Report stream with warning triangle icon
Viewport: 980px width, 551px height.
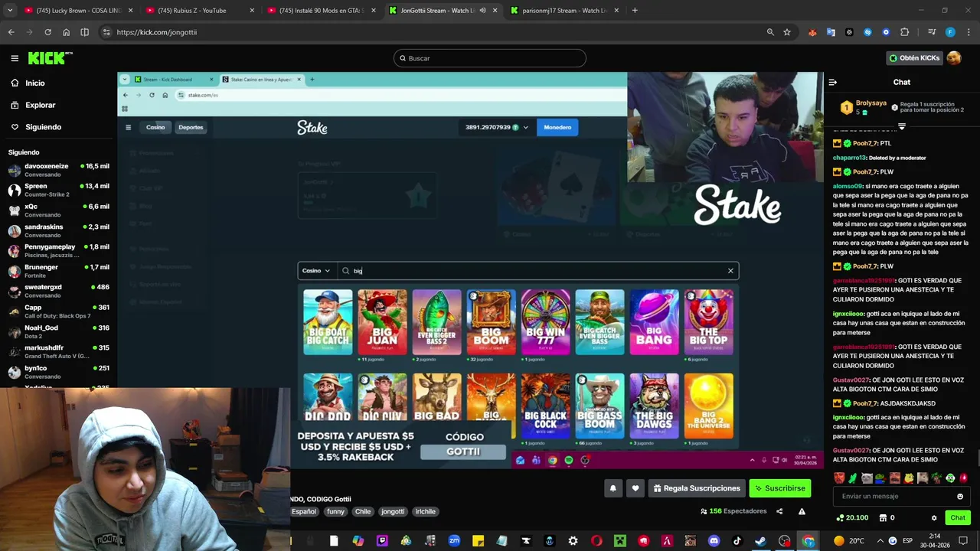[x=802, y=511]
